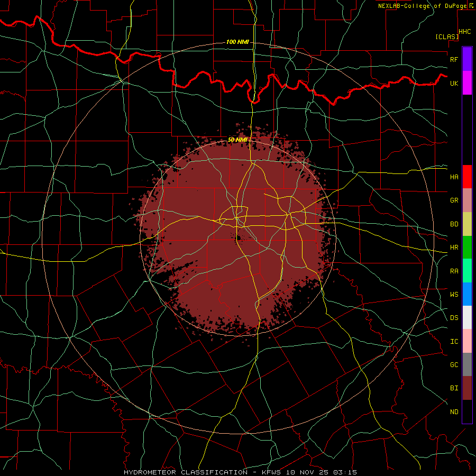Image resolution: width=476 pixels, height=476 pixels.
Task: Click the RF purple legend swatch
Action: click(467, 59)
